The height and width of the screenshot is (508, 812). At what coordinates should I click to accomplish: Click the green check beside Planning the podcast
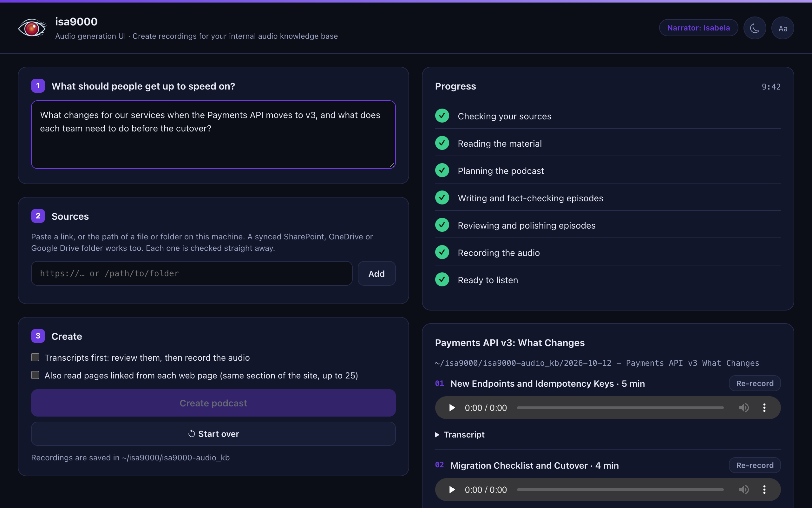tap(442, 170)
